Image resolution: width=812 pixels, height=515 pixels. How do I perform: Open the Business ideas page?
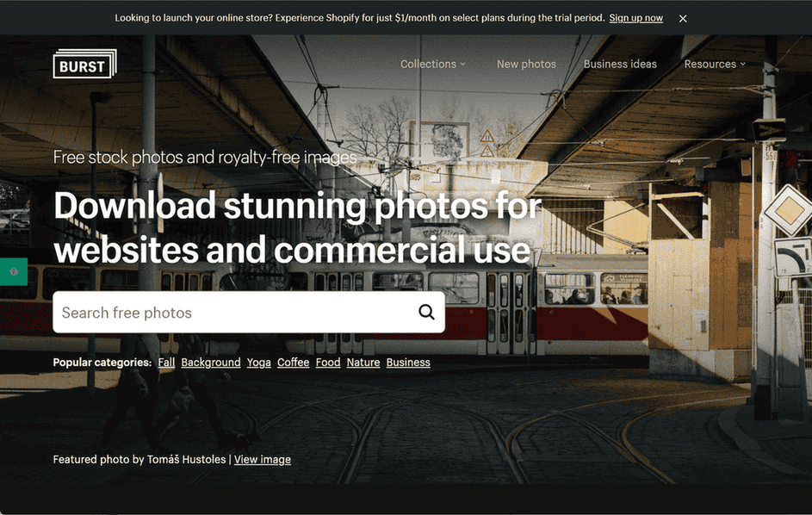pyautogui.click(x=620, y=64)
